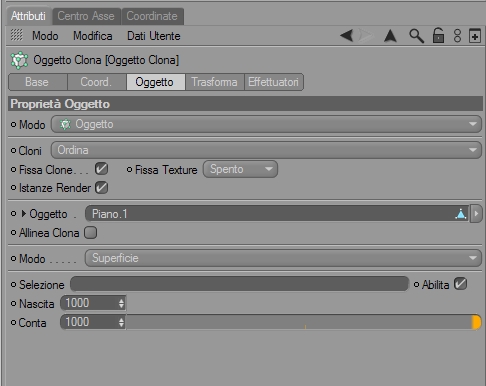The width and height of the screenshot is (486, 386).
Task: Click the animation dot beside Cloni
Action: 13,151
